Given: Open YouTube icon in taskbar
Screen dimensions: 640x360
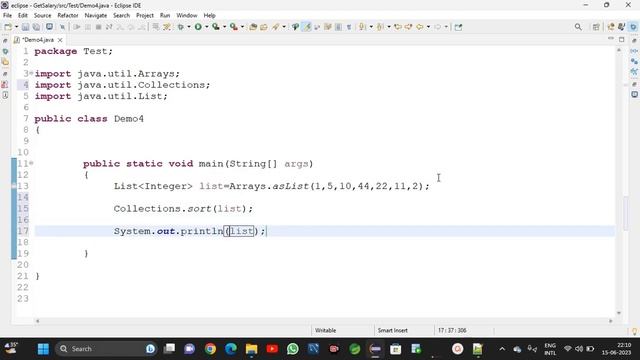Looking at the screenshot, I should pos(272,349).
